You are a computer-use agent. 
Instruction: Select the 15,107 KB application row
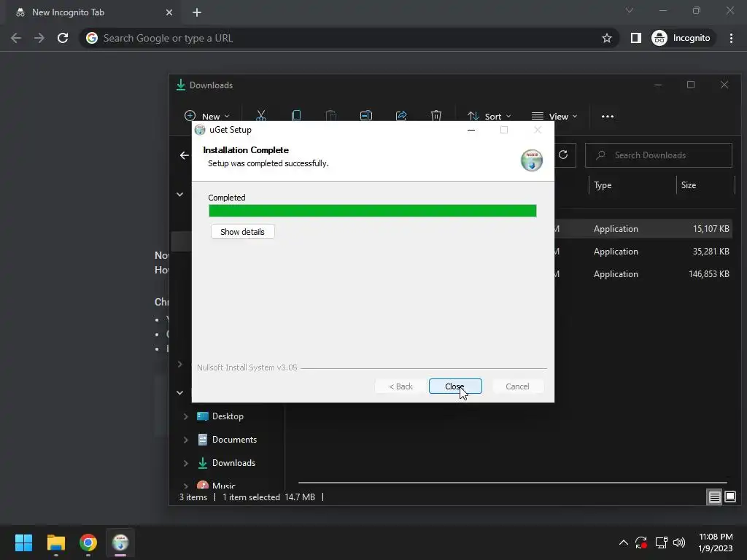point(644,229)
